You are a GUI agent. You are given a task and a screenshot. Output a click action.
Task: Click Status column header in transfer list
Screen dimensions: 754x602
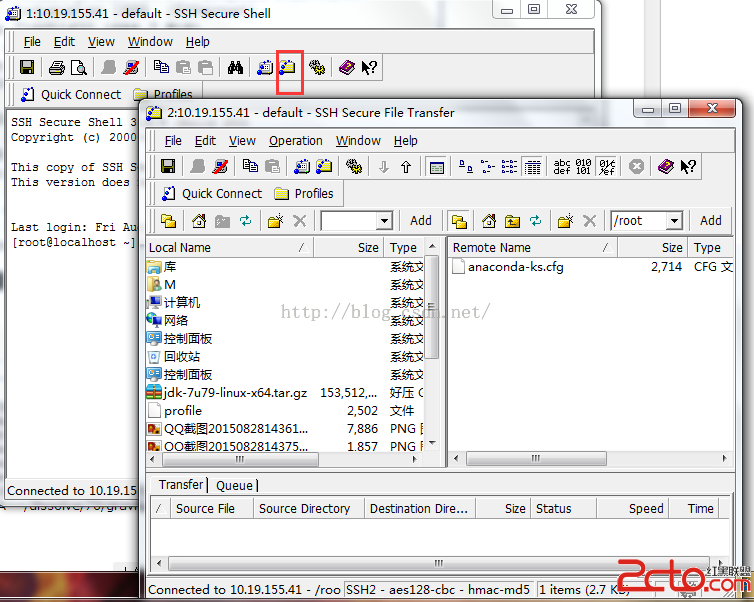pos(563,509)
